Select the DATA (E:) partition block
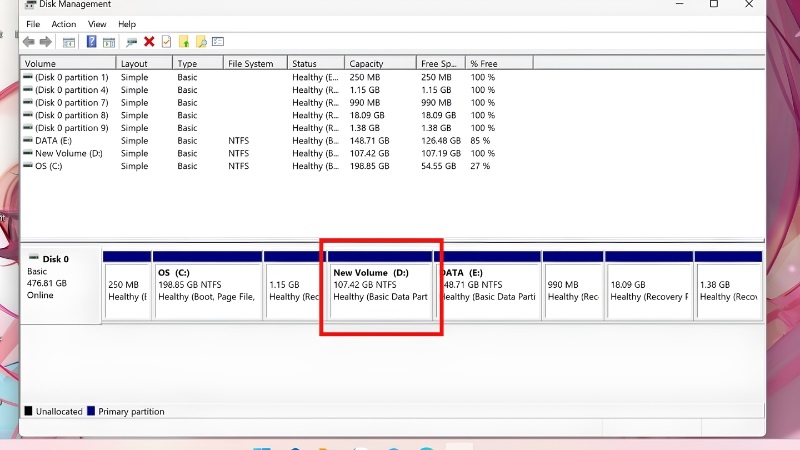Image resolution: width=800 pixels, height=450 pixels. [489, 286]
